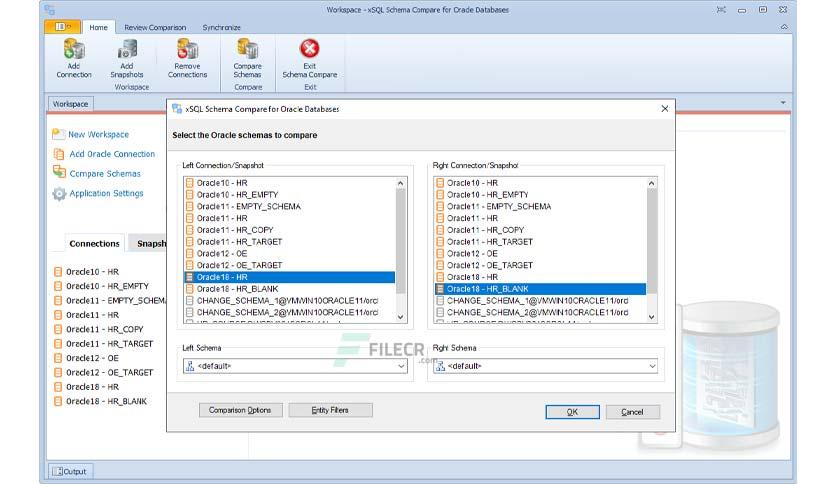Viewport: 836px width, 484px height.
Task: Click Oracle12 - OE icon in workspace connections
Action: point(58,358)
